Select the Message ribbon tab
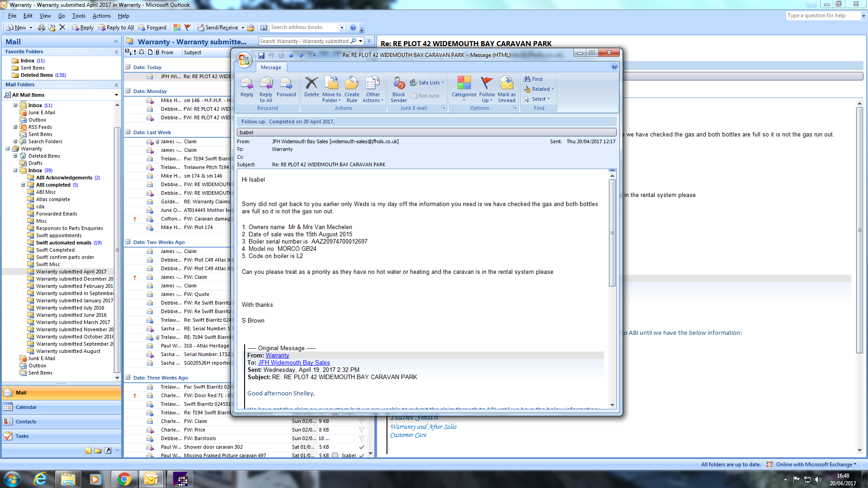The image size is (868, 488). tap(271, 67)
